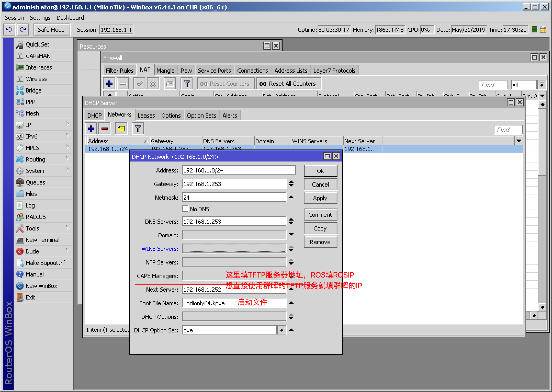
Task: Click Reset All Counters in Firewall
Action: 289,84
